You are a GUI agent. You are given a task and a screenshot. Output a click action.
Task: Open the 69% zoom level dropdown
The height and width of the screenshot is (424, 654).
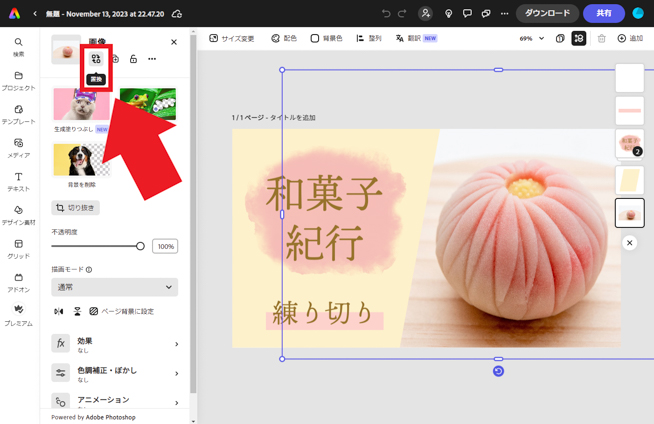coord(531,39)
